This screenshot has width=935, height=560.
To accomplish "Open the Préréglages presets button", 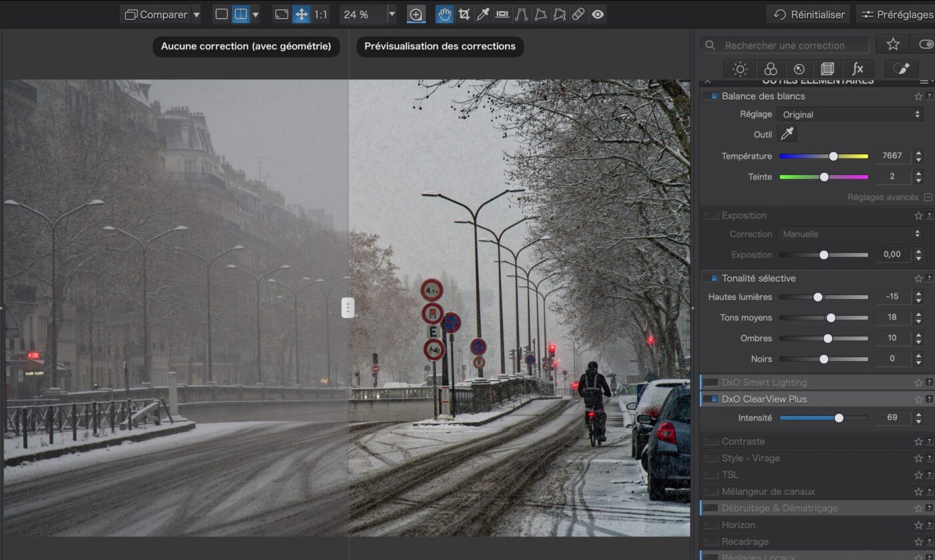I will click(x=897, y=14).
